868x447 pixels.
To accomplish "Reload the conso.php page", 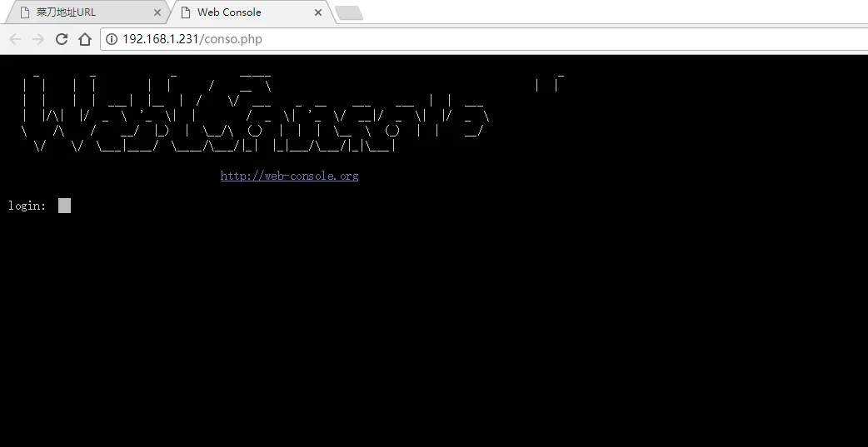I will point(62,39).
